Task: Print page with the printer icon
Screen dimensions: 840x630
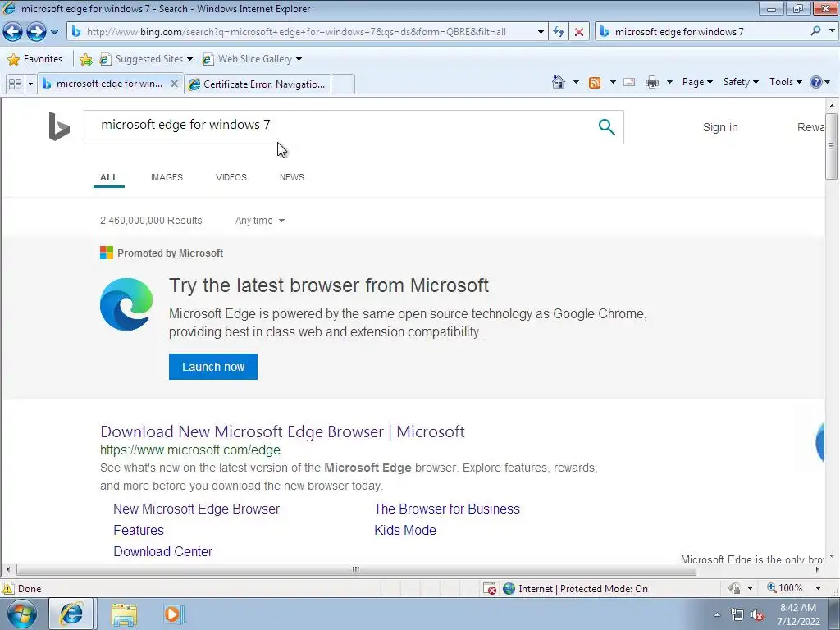Action: [x=652, y=82]
